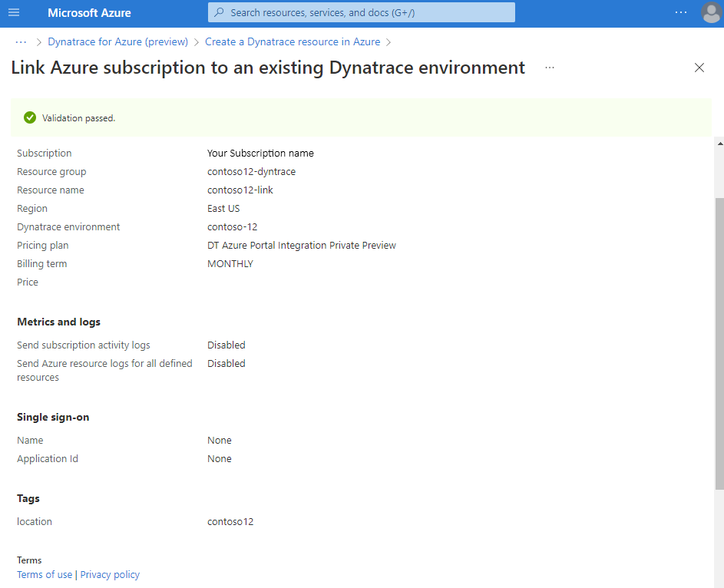Image resolution: width=724 pixels, height=588 pixels.
Task: Click the vertical scrollbar thumb
Action: [719, 343]
